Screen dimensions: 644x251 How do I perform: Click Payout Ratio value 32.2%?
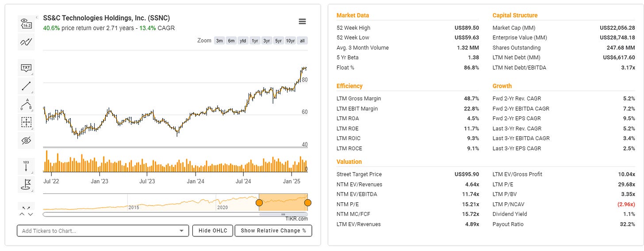628,224
